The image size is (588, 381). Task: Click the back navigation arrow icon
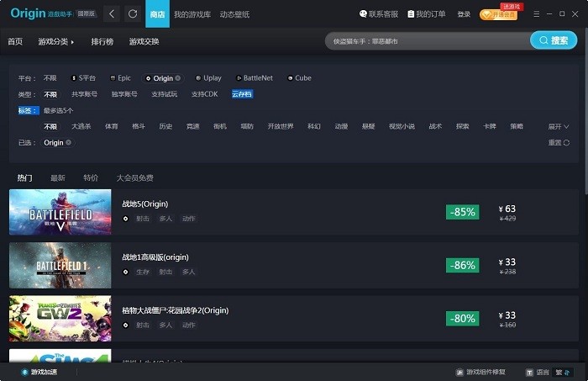pos(113,14)
